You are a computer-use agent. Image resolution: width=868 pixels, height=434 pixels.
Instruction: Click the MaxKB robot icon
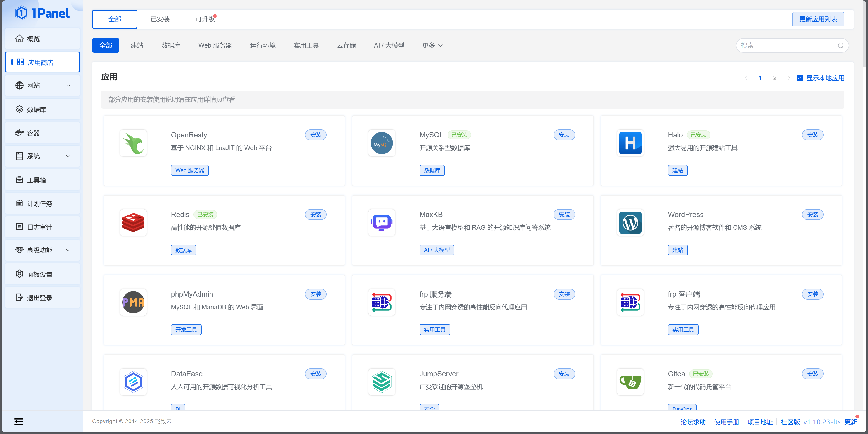(x=381, y=223)
